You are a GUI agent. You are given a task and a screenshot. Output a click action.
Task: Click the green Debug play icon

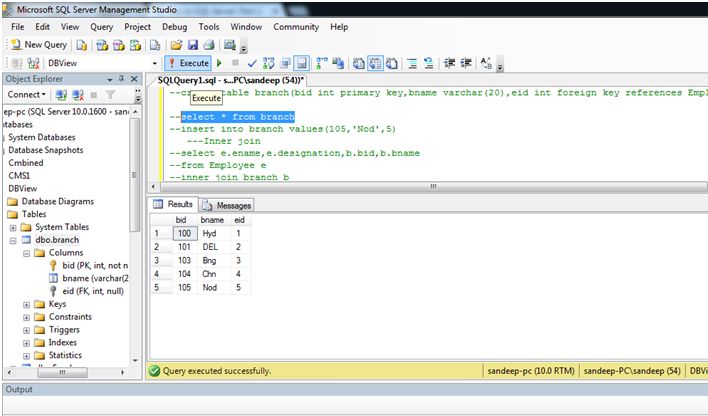pyautogui.click(x=220, y=62)
